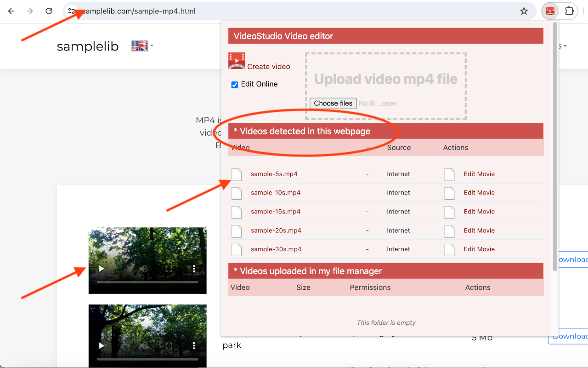Open the samplelib home link
Viewport: 588px width, 368px height.
[88, 46]
